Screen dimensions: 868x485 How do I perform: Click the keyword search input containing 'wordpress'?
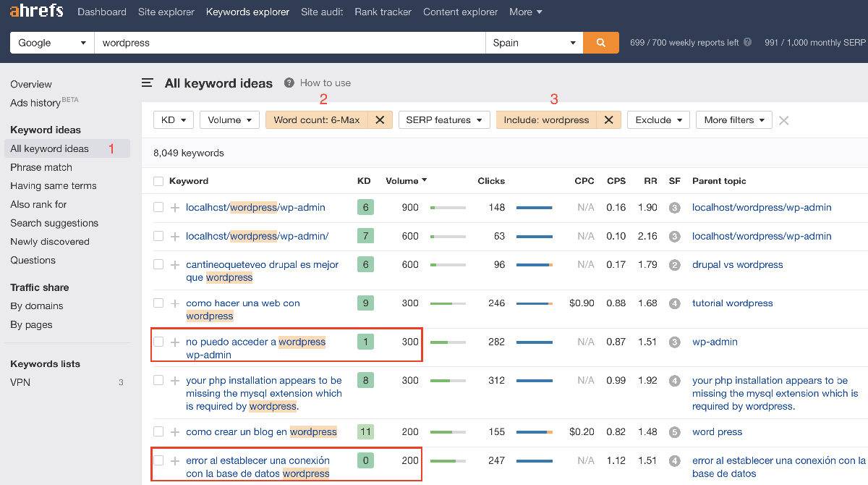point(289,43)
